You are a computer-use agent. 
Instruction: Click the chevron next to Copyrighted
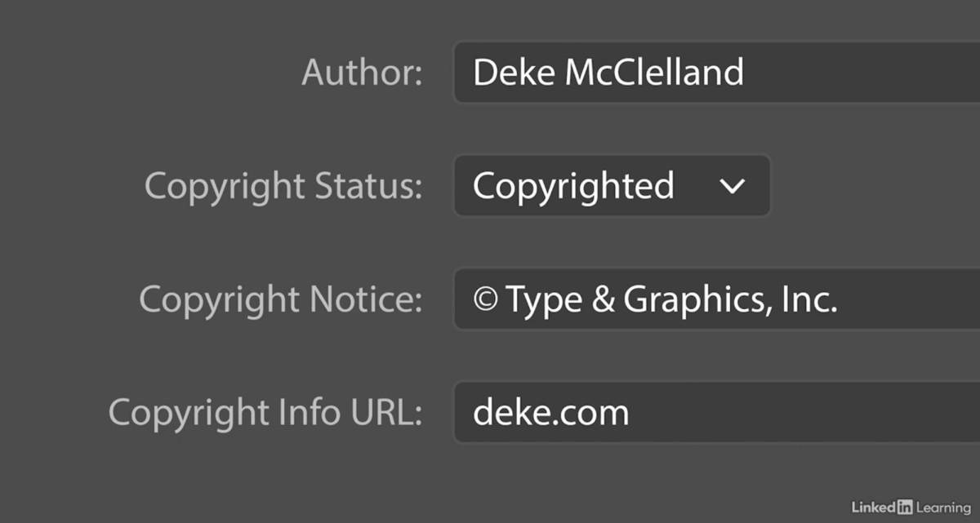(x=733, y=185)
